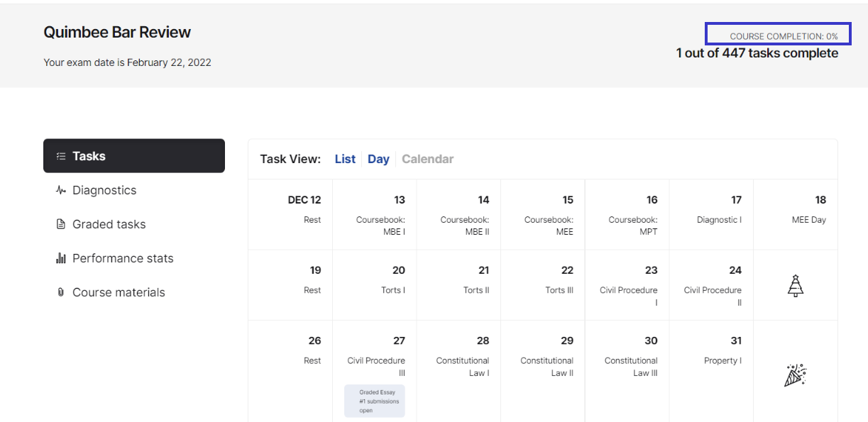Open Graded Essay #1 submissions open badge
The image size is (868, 422).
click(375, 401)
